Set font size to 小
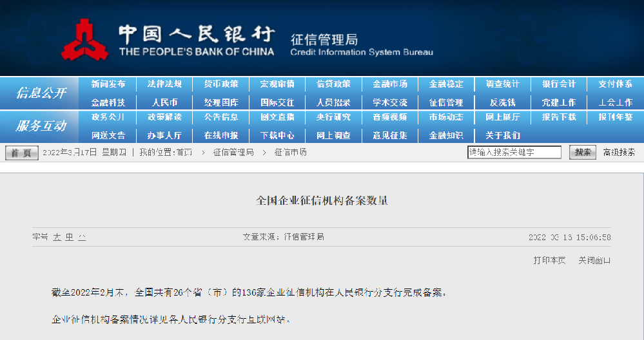644x340 pixels. tap(82, 237)
